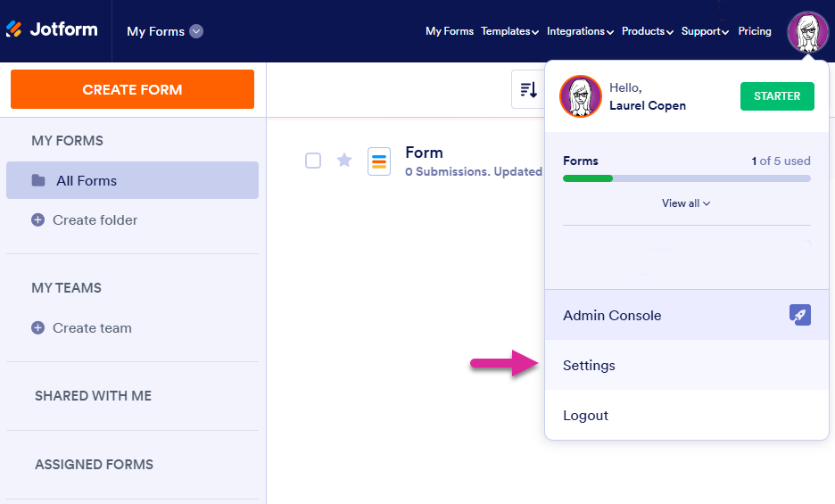Expand View all usage limits

[686, 203]
